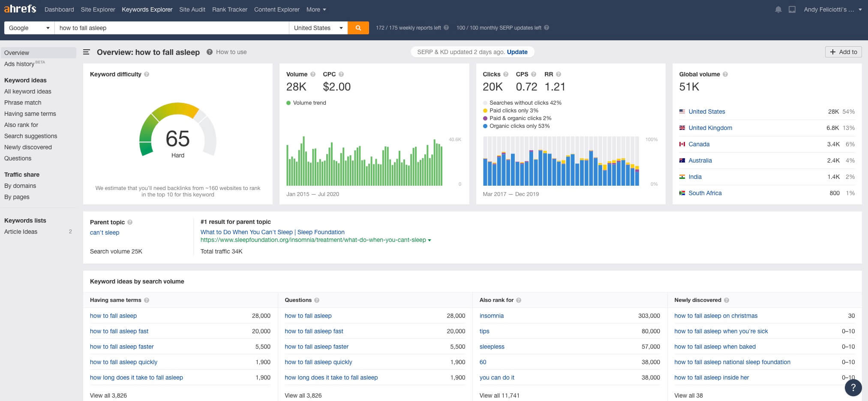Open the floating help button at bottom right

(x=853, y=388)
